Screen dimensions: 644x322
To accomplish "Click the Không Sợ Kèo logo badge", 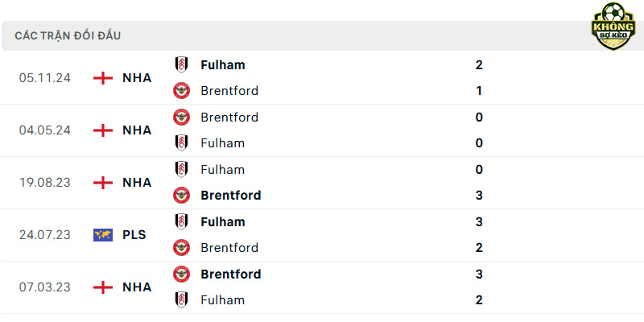I will pyautogui.click(x=613, y=27).
